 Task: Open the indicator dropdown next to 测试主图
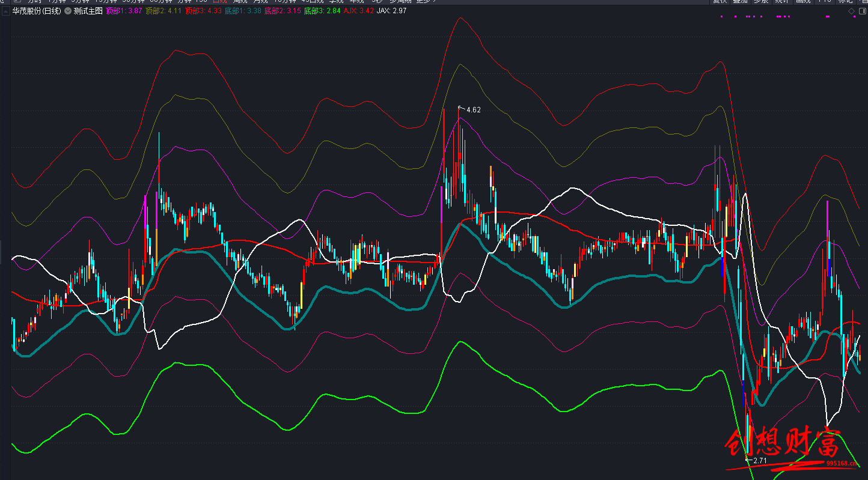(x=68, y=11)
